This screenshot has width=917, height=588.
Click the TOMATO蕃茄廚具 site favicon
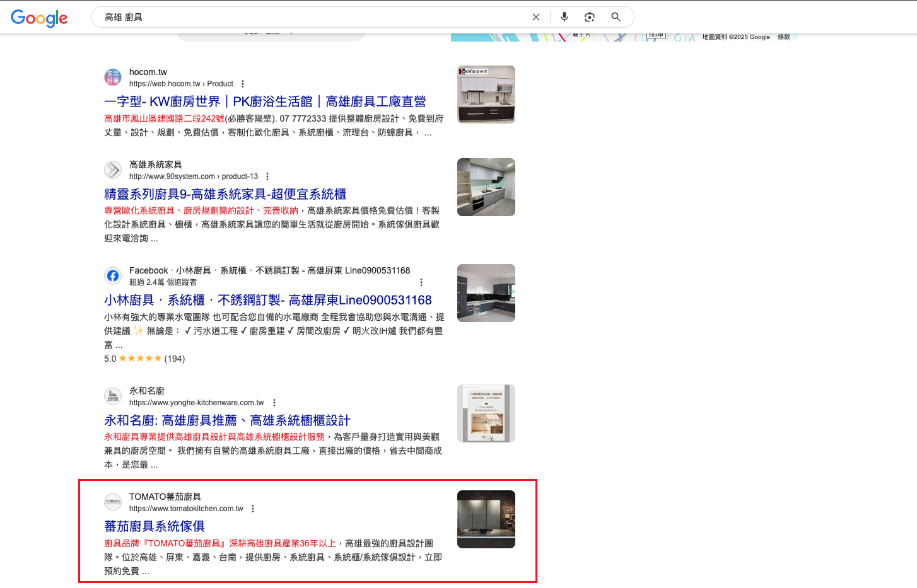pos(113,502)
